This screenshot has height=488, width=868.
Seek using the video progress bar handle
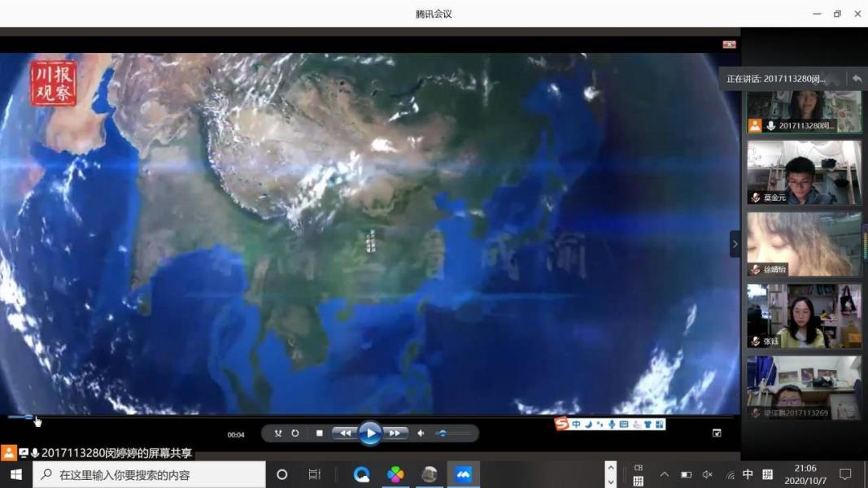28,417
